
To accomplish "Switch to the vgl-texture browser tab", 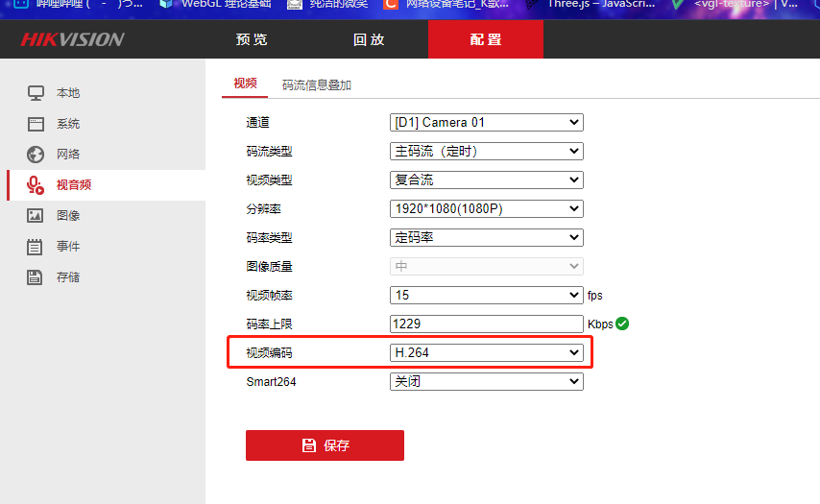I will click(735, 4).
